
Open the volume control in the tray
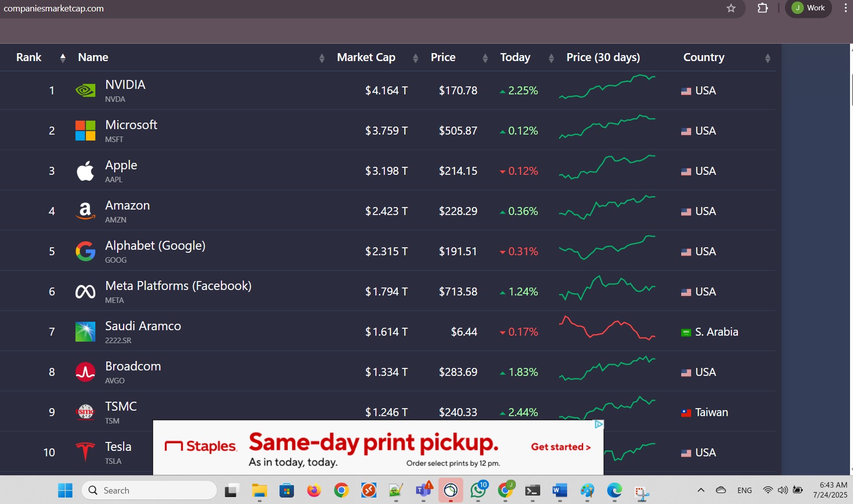click(783, 490)
